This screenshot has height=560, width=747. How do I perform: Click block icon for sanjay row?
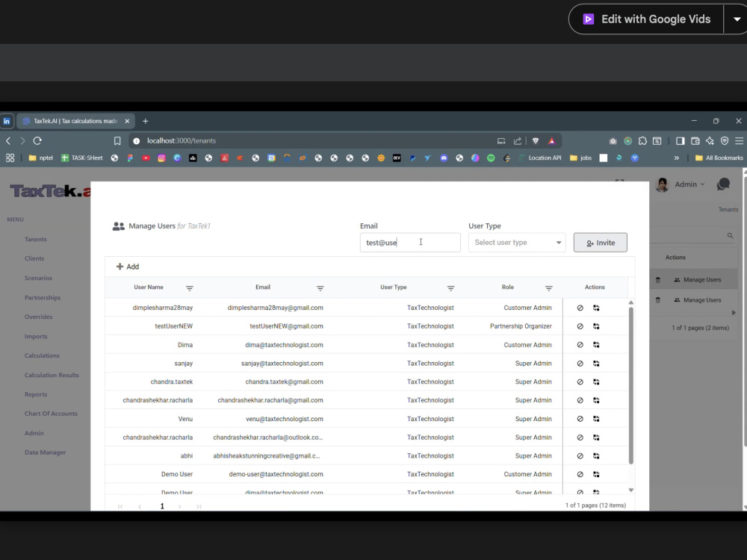[580, 364]
